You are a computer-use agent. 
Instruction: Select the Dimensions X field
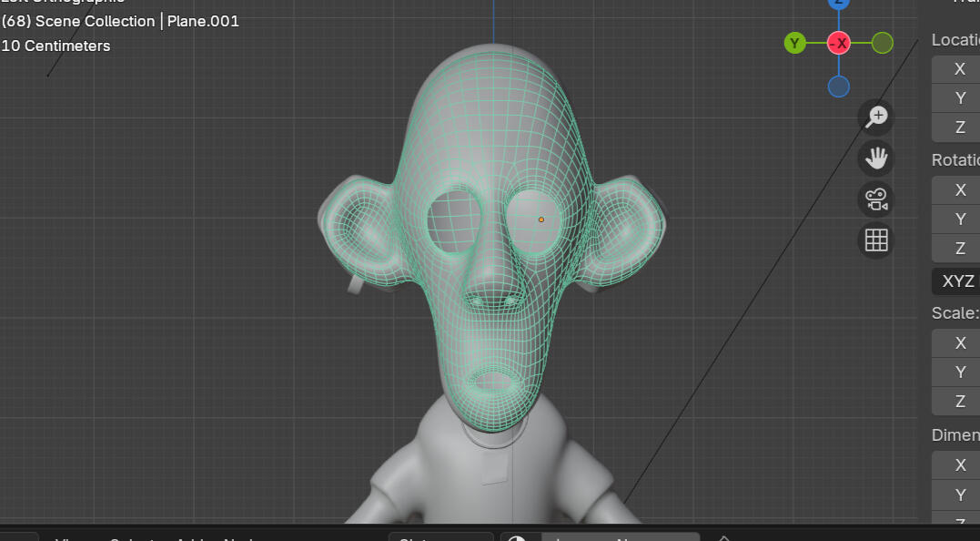point(957,465)
